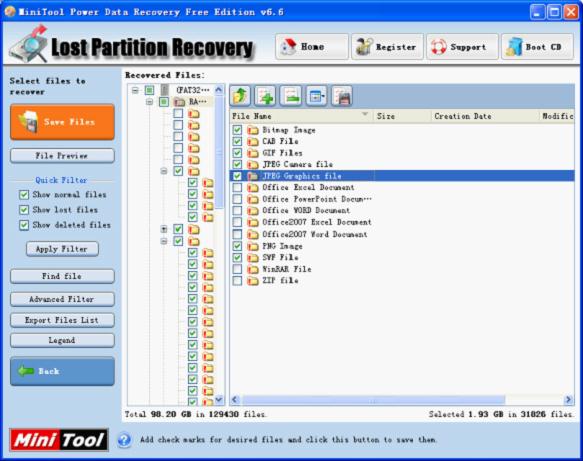Click the Office2007 Excel Document folder icon
Image resolution: width=583 pixels, height=461 pixels.
253,222
